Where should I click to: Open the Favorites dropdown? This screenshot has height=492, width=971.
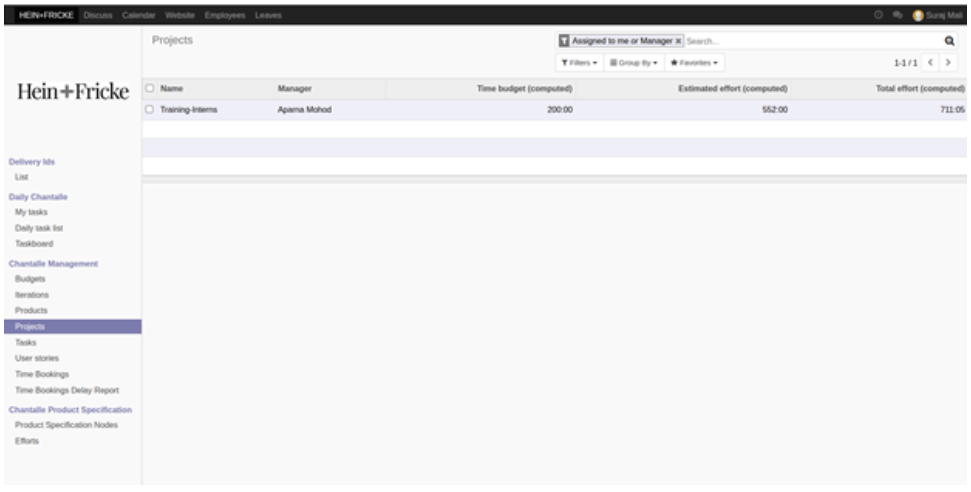pyautogui.click(x=693, y=62)
